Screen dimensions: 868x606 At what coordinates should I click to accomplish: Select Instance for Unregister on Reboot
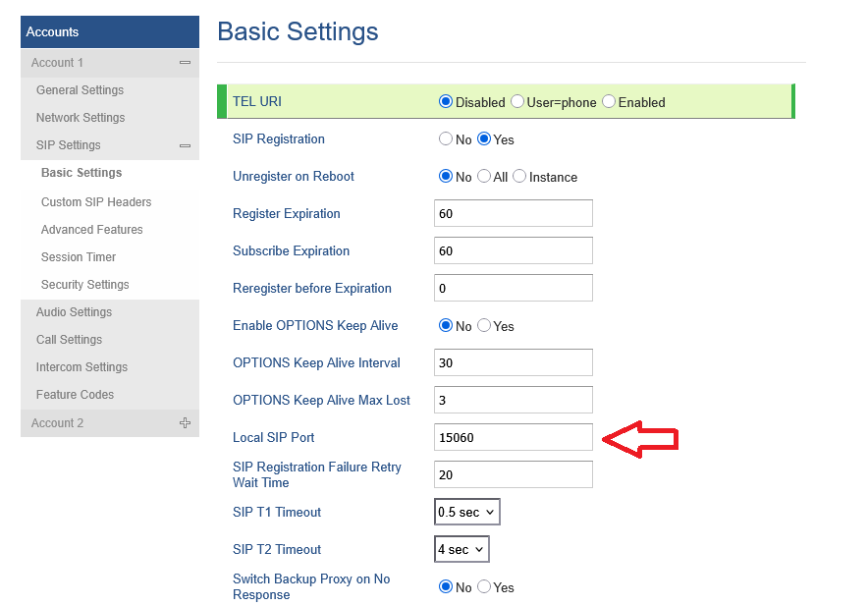tap(519, 177)
